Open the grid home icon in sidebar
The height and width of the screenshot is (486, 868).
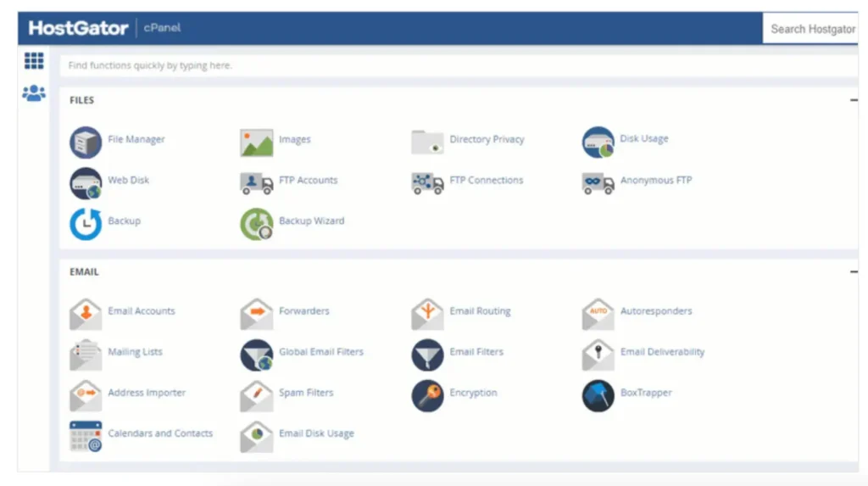[x=34, y=60]
